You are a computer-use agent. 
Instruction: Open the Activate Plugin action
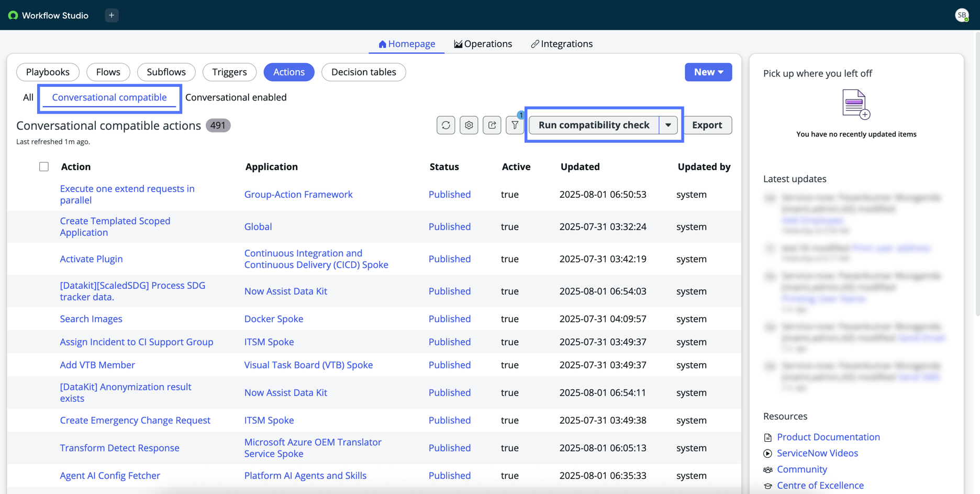tap(91, 259)
